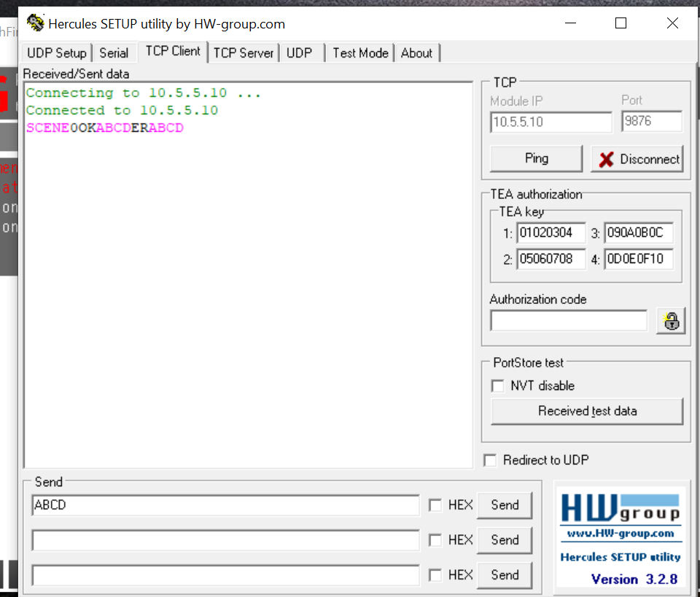700x597 pixels.
Task: Click inside the Authorization code box
Action: click(568, 320)
